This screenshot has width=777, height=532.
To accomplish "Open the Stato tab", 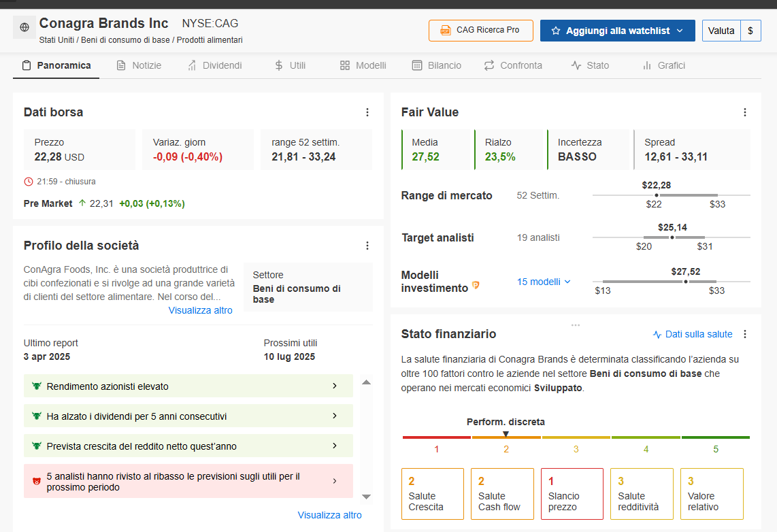I will tap(590, 65).
